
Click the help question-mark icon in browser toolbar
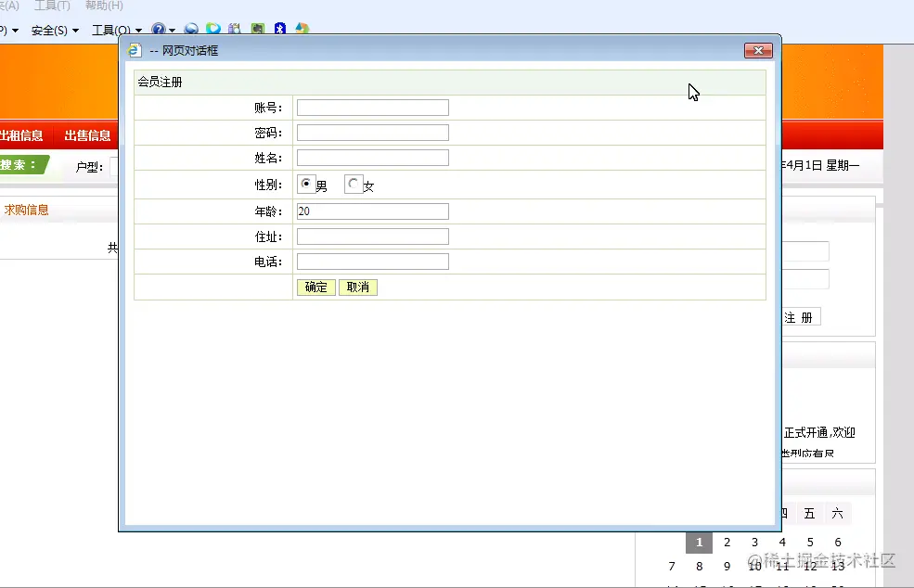pos(158,29)
